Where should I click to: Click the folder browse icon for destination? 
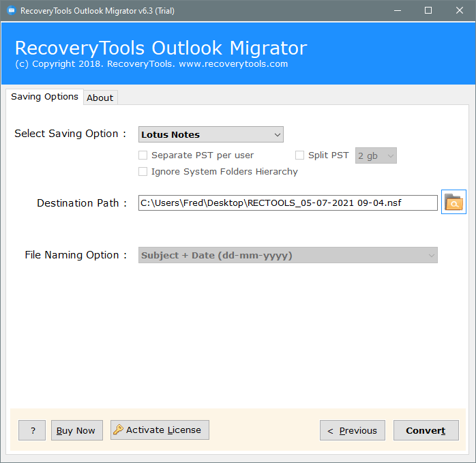[453, 202]
